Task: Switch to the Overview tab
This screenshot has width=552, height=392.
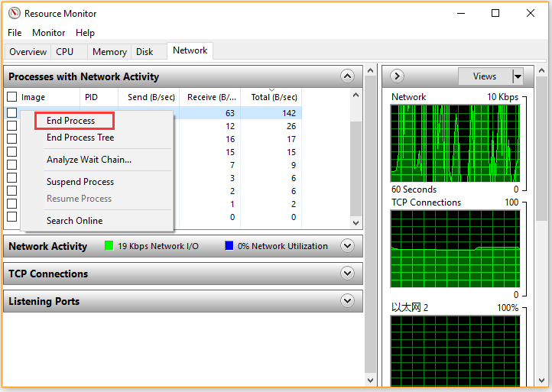Action: pos(28,52)
